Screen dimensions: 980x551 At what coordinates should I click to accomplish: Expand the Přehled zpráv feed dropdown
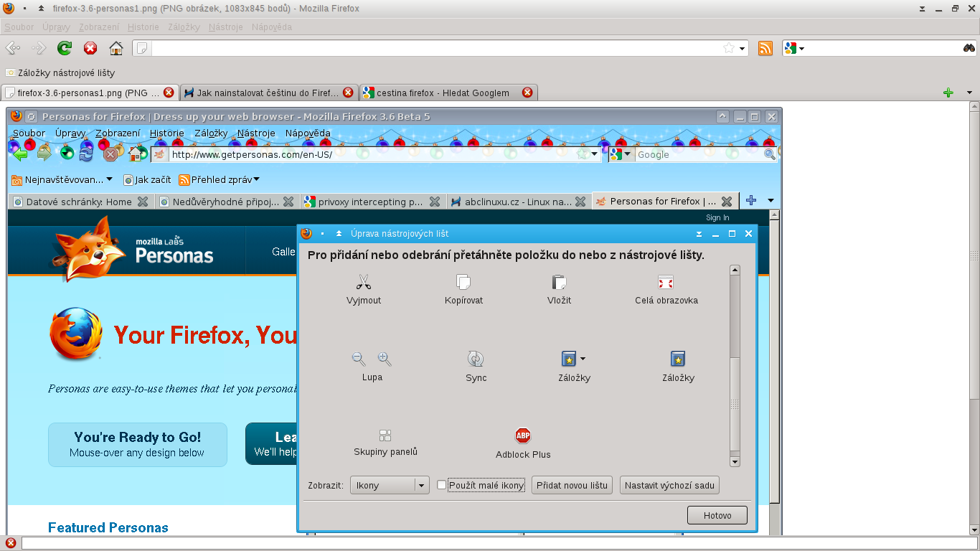[x=257, y=179]
